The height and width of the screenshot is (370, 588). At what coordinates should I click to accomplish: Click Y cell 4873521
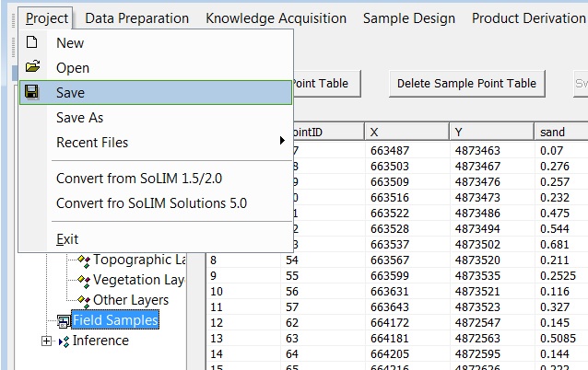point(491,292)
